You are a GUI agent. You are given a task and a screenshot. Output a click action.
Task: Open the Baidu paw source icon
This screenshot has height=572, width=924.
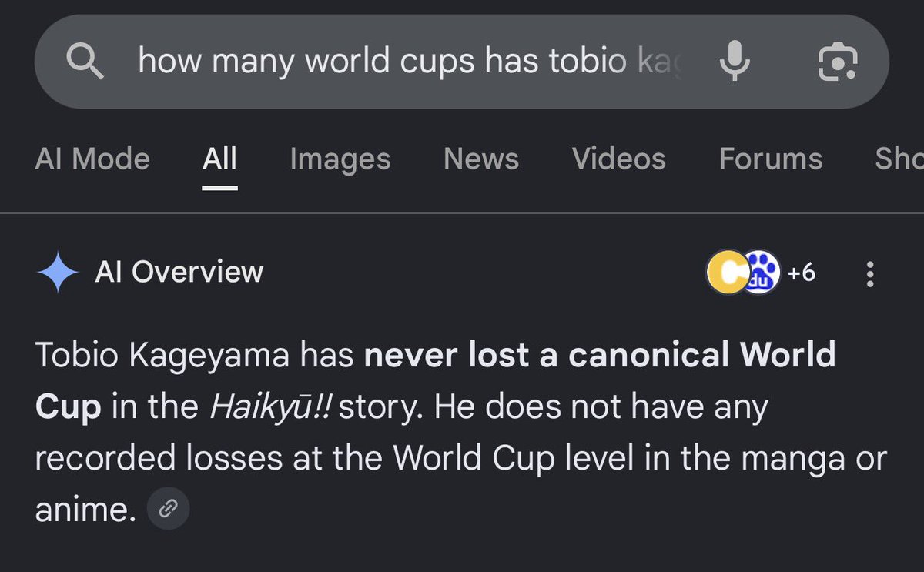pos(761,273)
